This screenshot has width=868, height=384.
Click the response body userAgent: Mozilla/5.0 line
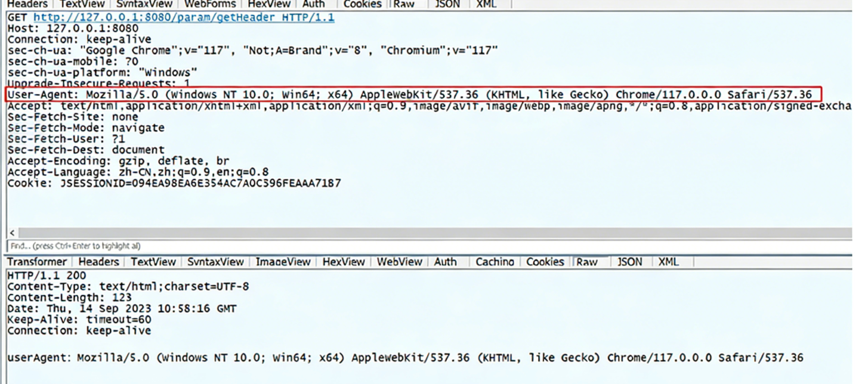pos(406,358)
